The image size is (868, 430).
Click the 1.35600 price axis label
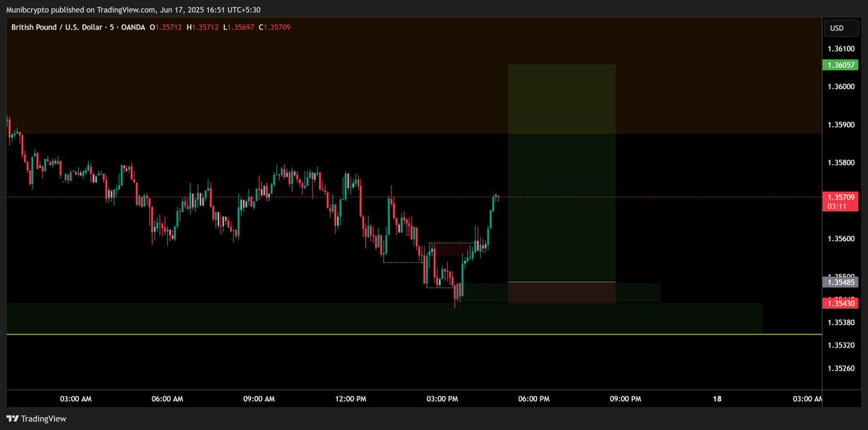pos(840,239)
